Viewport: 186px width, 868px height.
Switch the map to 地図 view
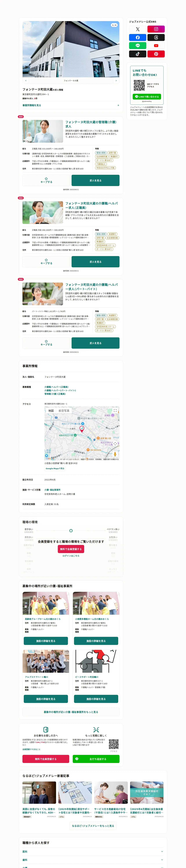tap(51, 411)
